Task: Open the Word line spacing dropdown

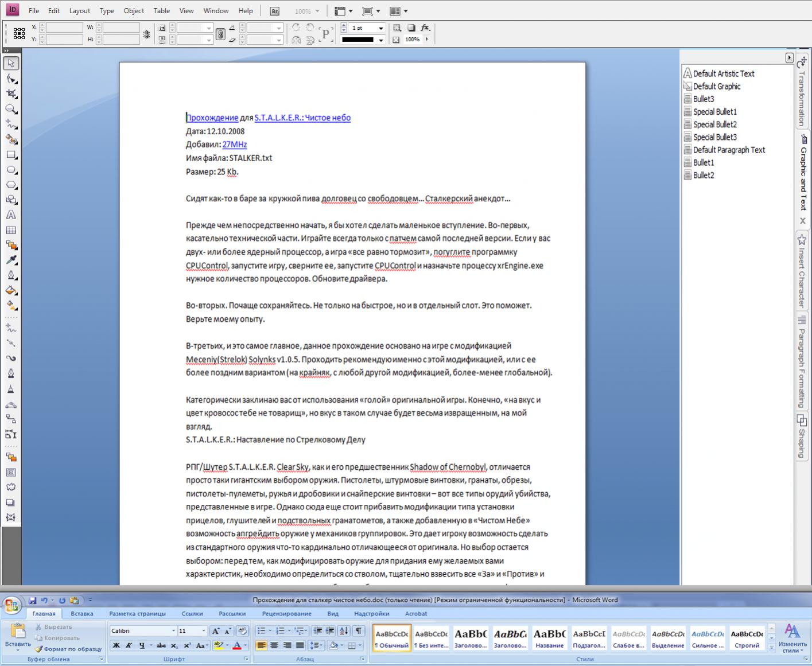Action: 317,645
